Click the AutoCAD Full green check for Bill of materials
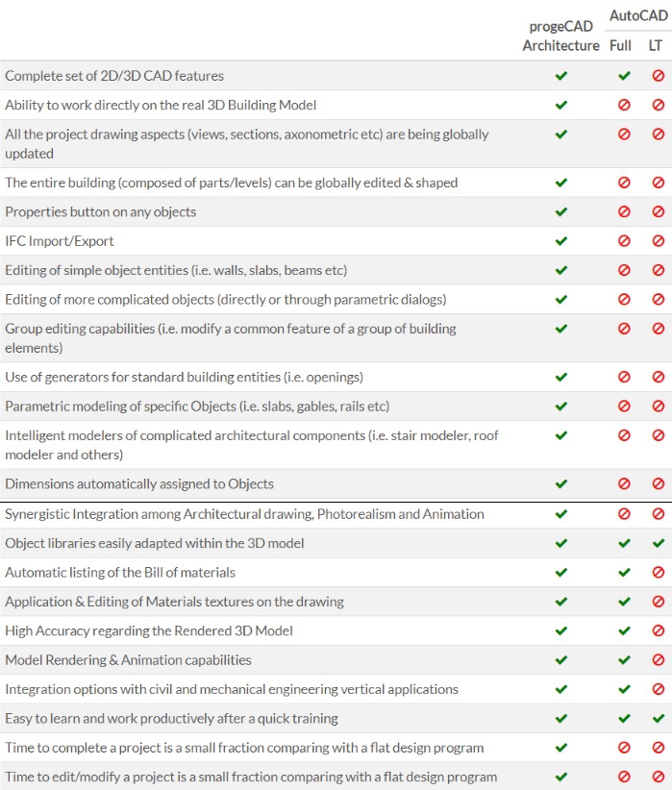This screenshot has width=672, height=790. pyautogui.click(x=624, y=573)
